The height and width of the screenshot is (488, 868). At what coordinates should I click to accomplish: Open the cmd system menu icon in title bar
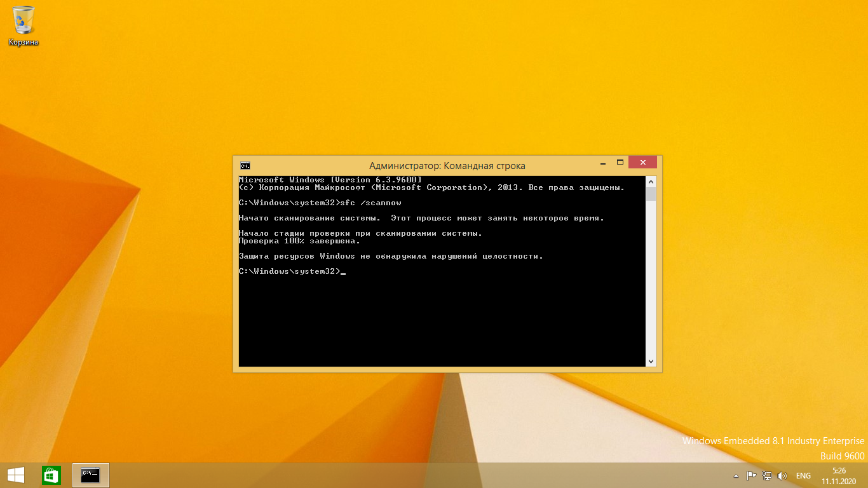coord(245,165)
